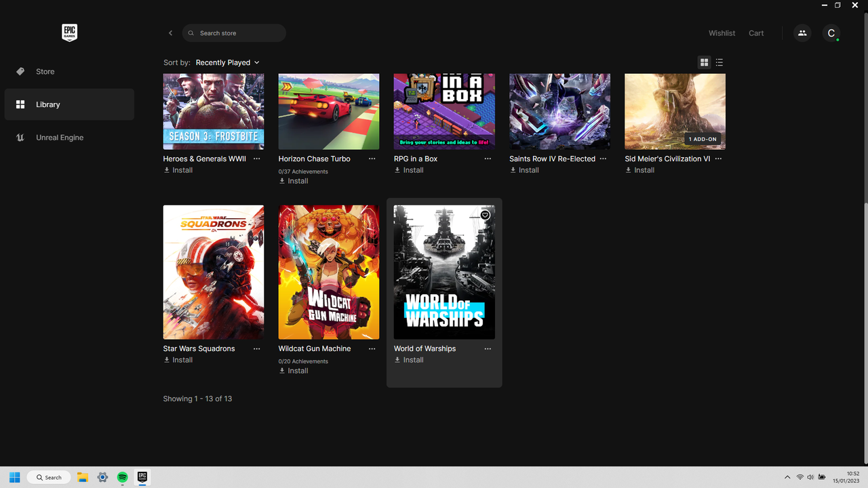Open options menu for Sid Meier's Civilization VI
The image size is (868, 488).
pyautogui.click(x=718, y=159)
